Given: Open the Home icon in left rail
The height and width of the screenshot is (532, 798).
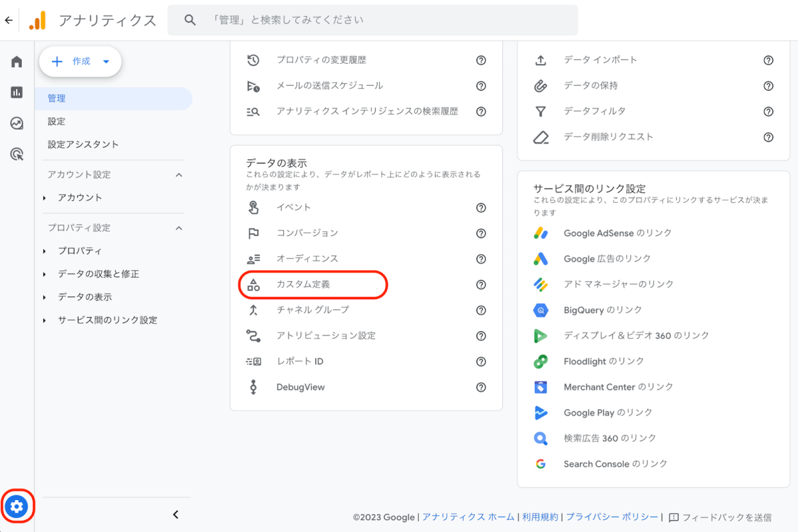Looking at the screenshot, I should (x=17, y=62).
